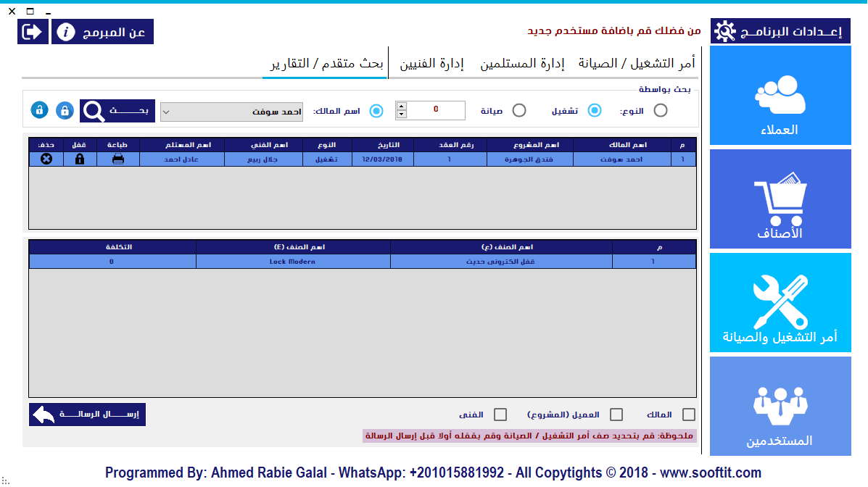
Task: Click the logout exit icon button
Action: point(33,32)
